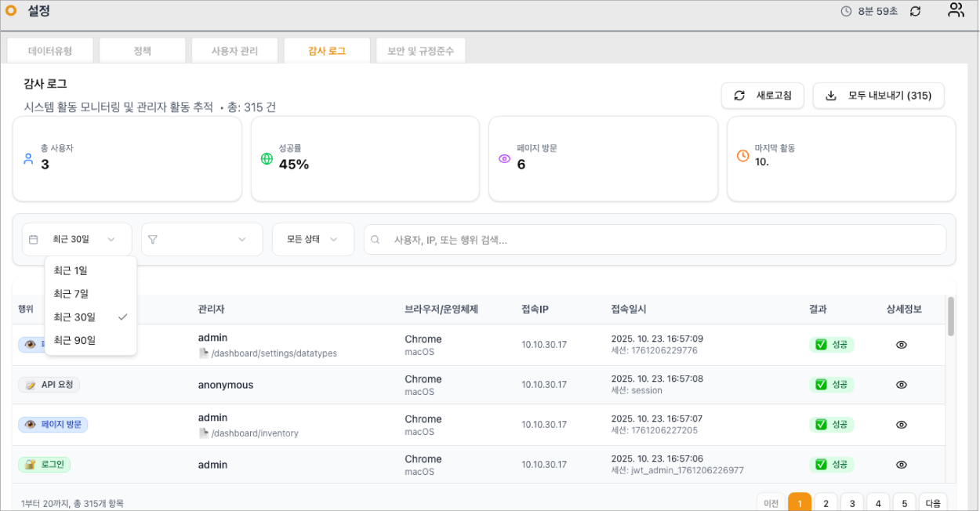Click the orange last activity clock icon
980x511 pixels.
[743, 155]
